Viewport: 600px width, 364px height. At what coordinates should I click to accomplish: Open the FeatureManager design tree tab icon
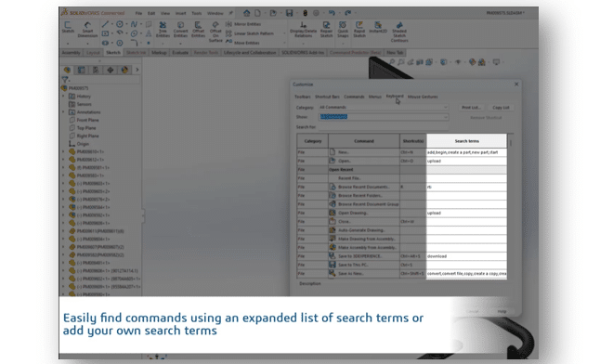(x=68, y=70)
